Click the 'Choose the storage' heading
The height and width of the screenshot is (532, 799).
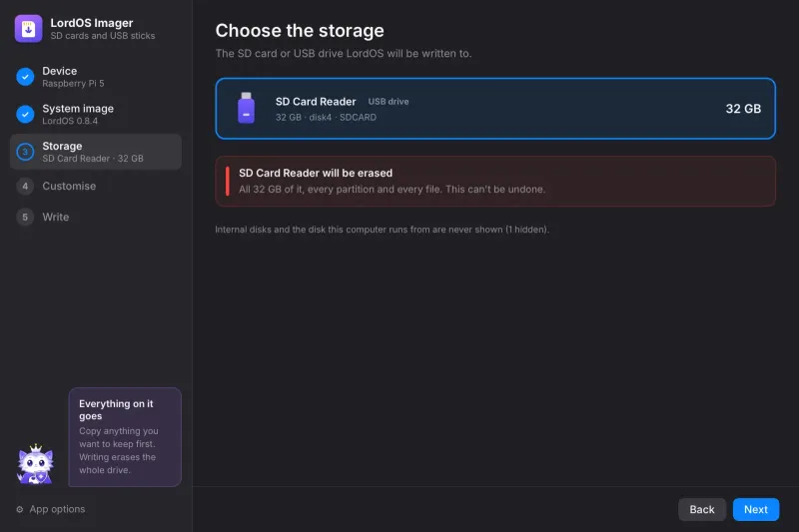point(300,31)
